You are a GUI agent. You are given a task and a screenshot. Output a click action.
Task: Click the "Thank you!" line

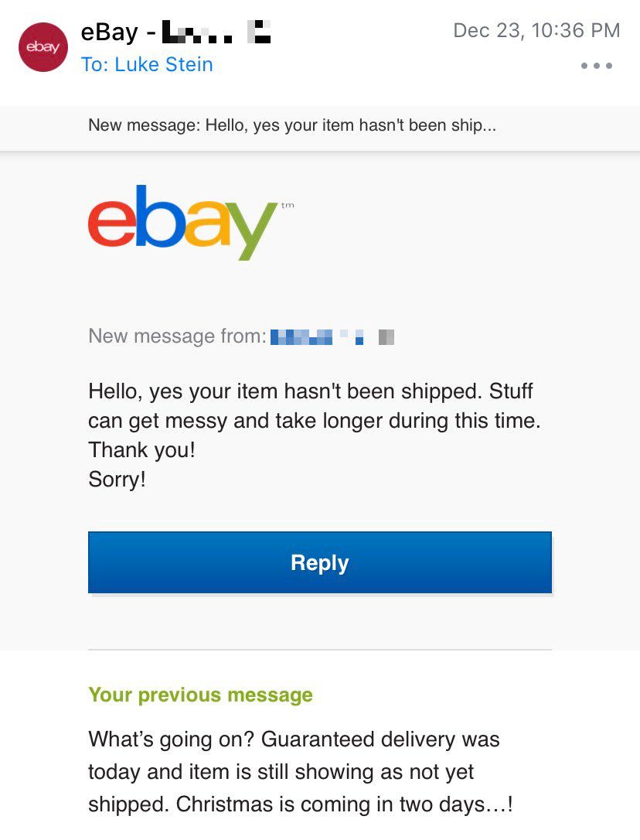[x=142, y=450]
